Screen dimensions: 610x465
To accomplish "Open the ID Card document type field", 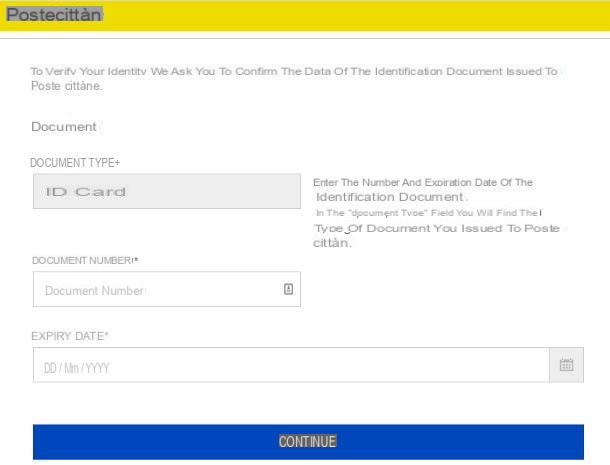I will pyautogui.click(x=167, y=191).
